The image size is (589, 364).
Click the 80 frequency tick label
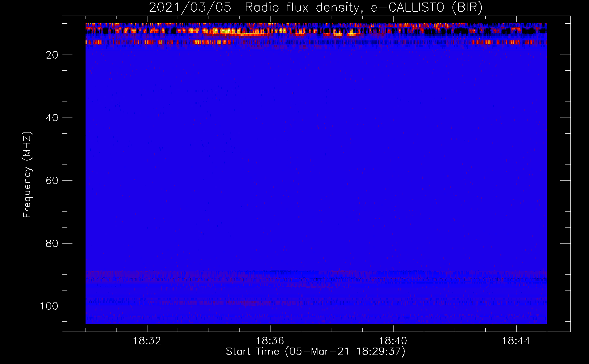(52, 243)
